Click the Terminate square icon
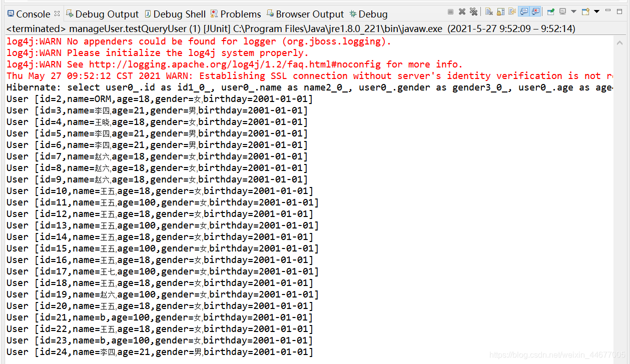The width and height of the screenshot is (630, 364). coord(450,11)
